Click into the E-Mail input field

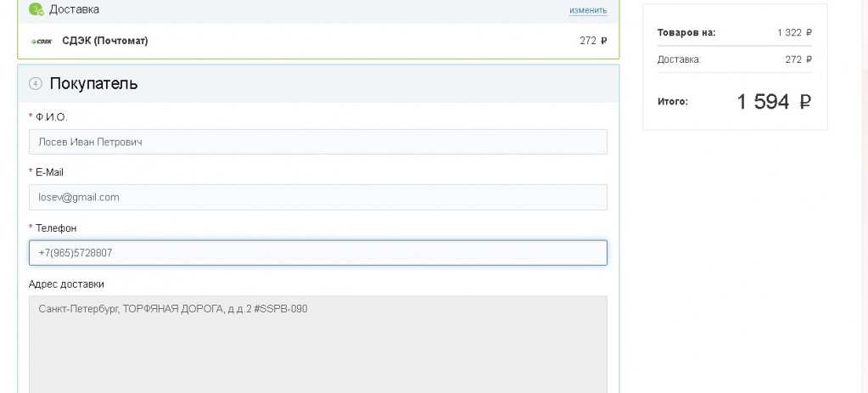click(x=317, y=197)
